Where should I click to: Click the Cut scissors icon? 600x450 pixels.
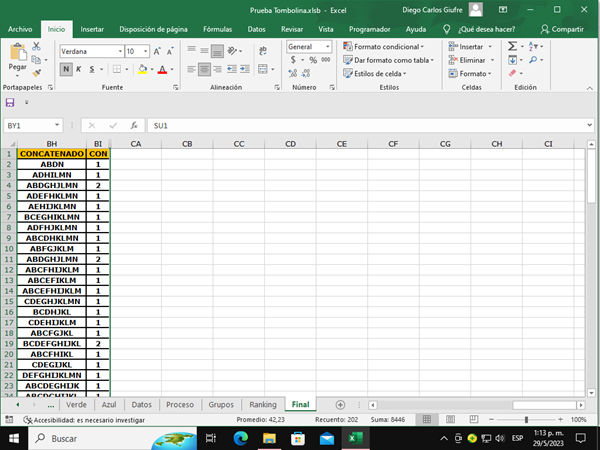37,46
